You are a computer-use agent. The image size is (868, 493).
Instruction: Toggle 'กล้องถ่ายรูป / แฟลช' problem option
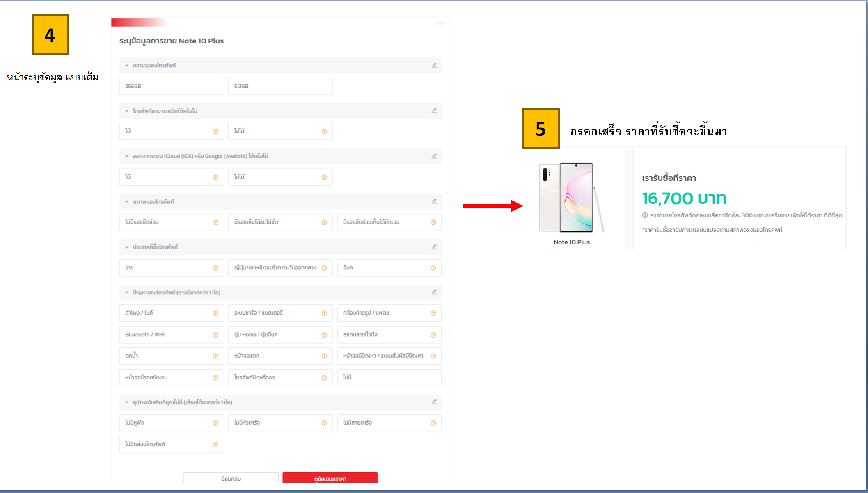coord(389,313)
